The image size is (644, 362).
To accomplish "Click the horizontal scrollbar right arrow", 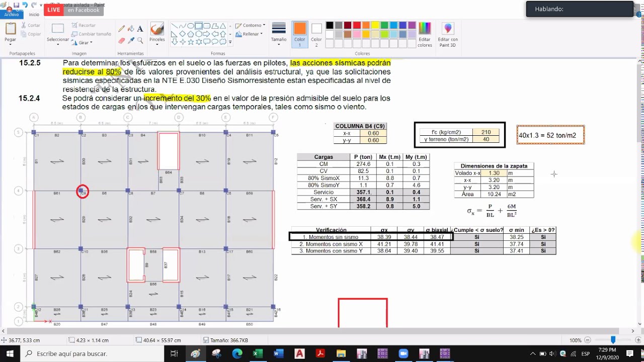I will (x=633, y=331).
